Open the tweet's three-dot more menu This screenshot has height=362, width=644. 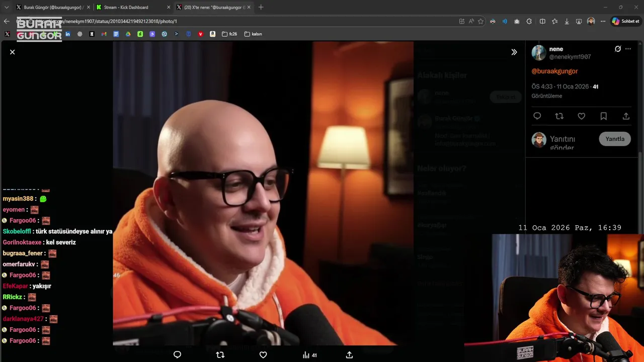coord(628,49)
